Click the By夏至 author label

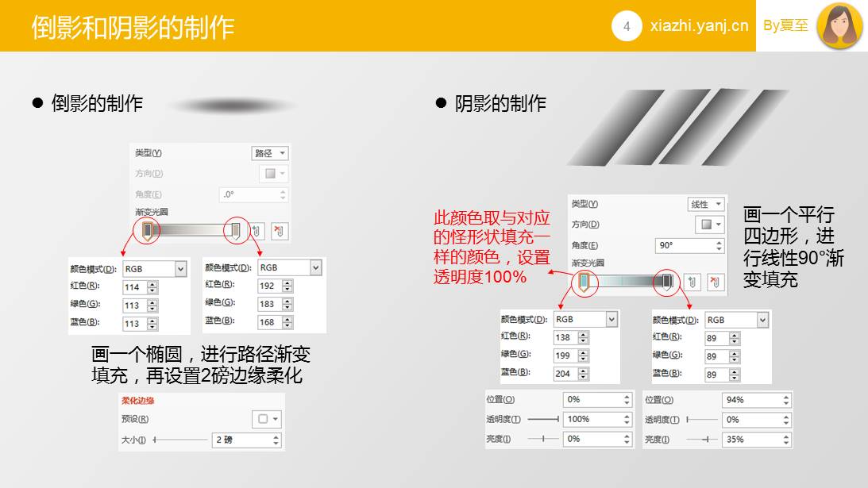pyautogui.click(x=785, y=25)
